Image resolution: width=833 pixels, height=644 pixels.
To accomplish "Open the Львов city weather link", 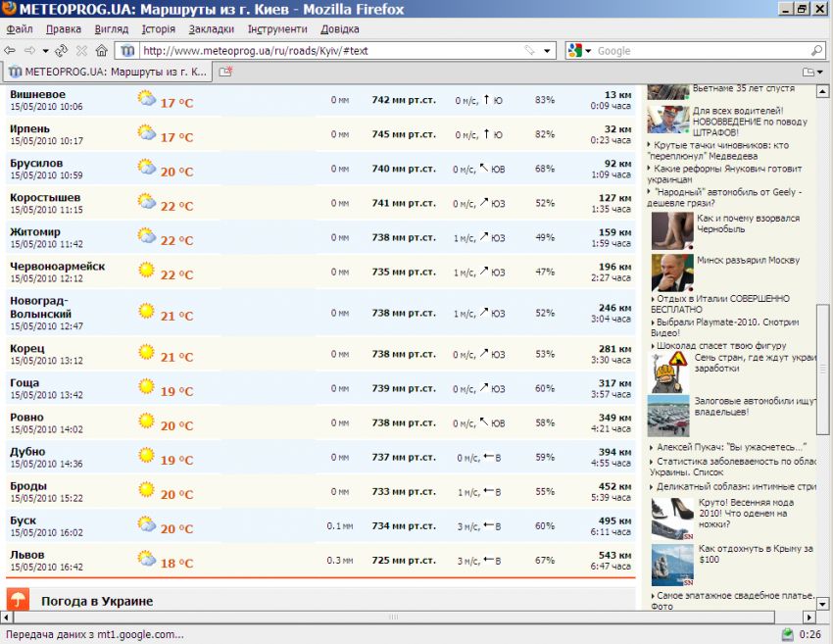I will point(27,555).
